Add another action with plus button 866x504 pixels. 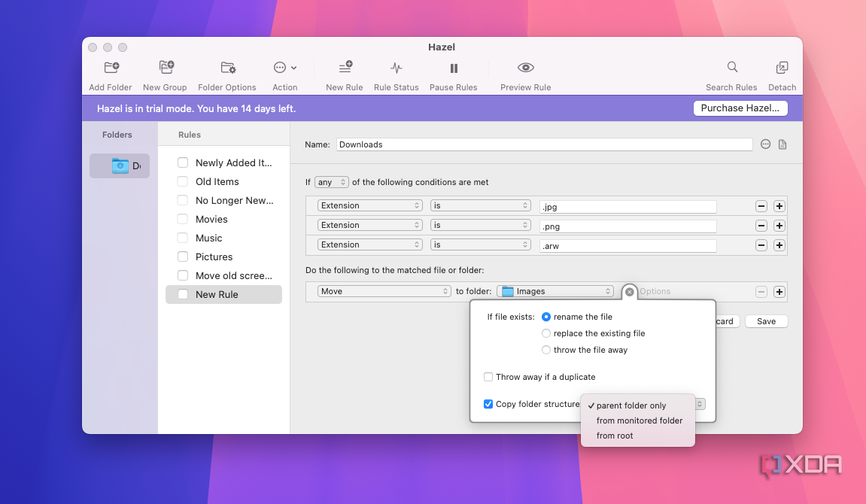pyautogui.click(x=779, y=291)
